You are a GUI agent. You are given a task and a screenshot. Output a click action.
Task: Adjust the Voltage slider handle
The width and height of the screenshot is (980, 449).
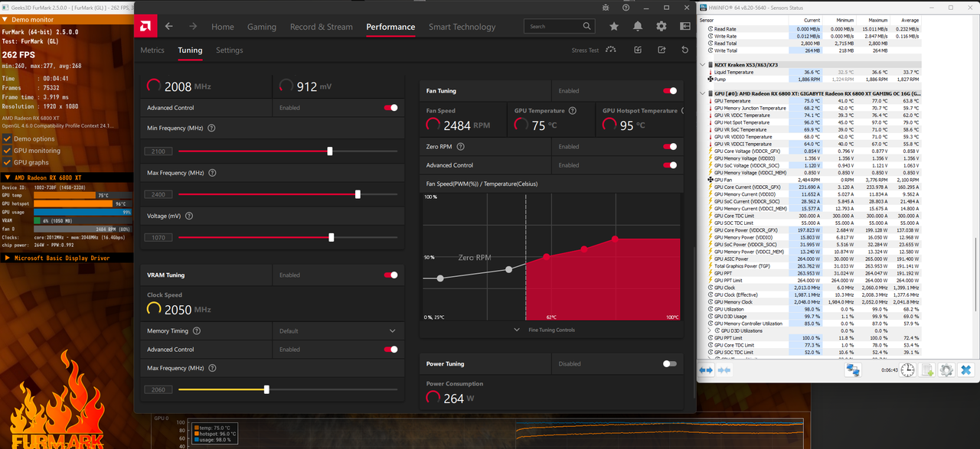point(331,237)
